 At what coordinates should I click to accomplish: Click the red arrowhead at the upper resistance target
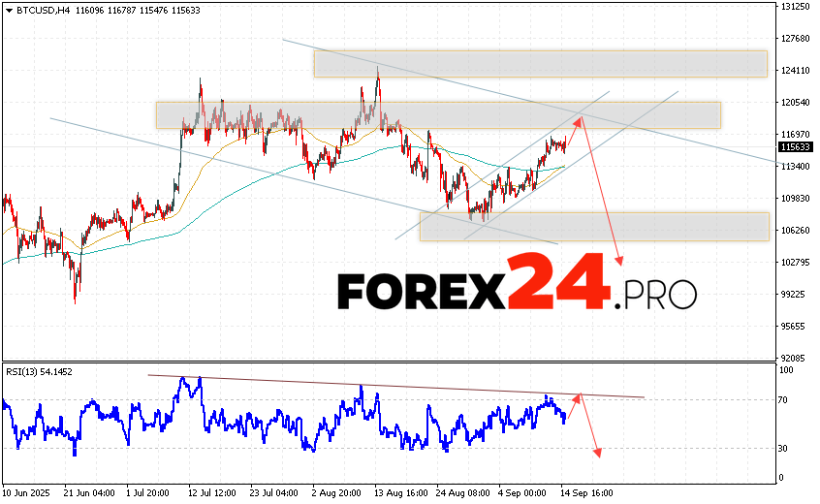tap(580, 120)
